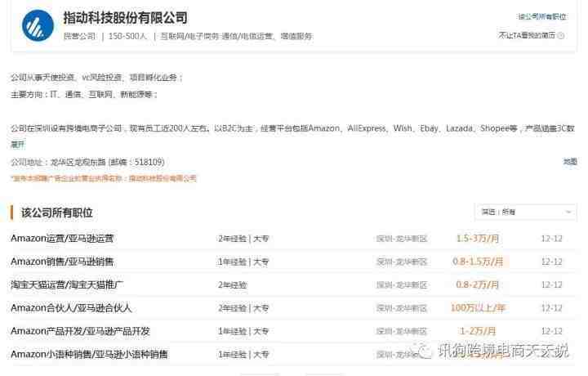Click the 100万以上/年 salary text
The height and width of the screenshot is (376, 588).
478,308
